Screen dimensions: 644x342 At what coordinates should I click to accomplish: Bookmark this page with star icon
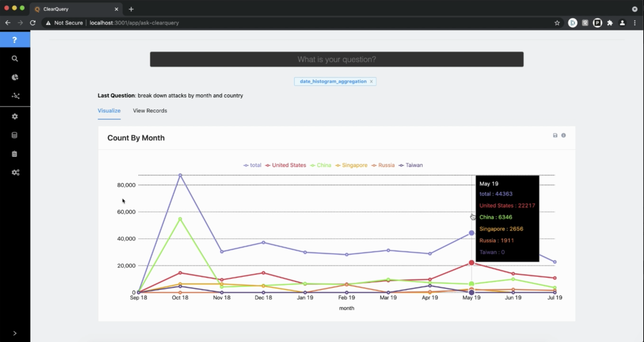pos(557,23)
